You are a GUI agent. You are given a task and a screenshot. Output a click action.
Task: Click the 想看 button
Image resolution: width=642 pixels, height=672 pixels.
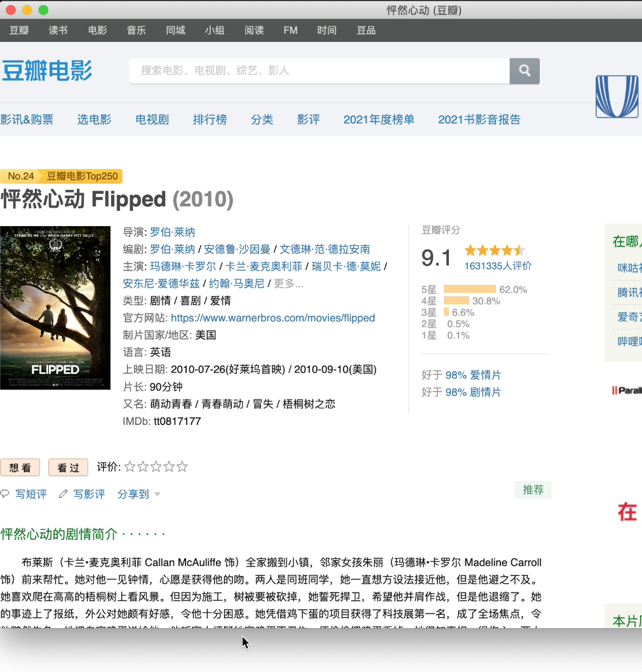coord(20,467)
